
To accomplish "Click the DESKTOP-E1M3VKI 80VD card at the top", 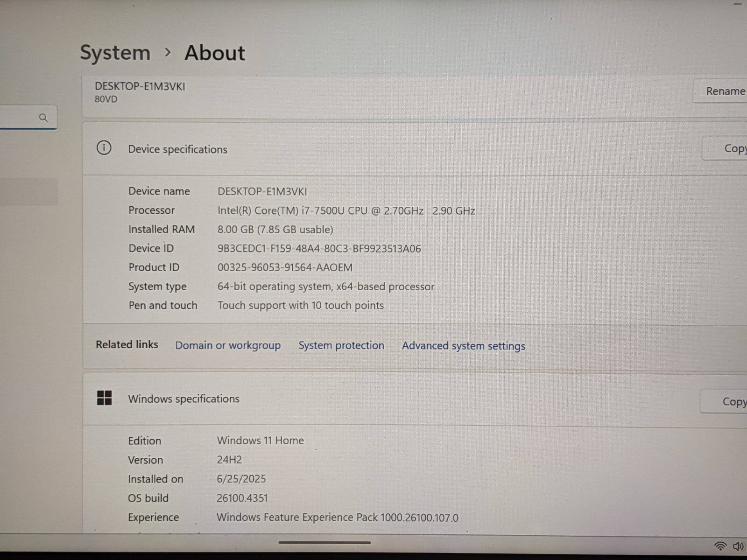I will click(x=327, y=92).
